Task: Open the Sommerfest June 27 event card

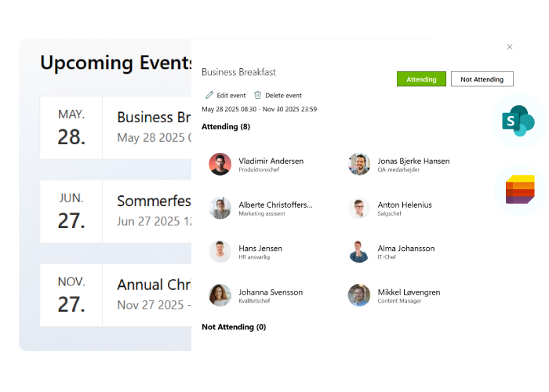Action: click(x=116, y=212)
